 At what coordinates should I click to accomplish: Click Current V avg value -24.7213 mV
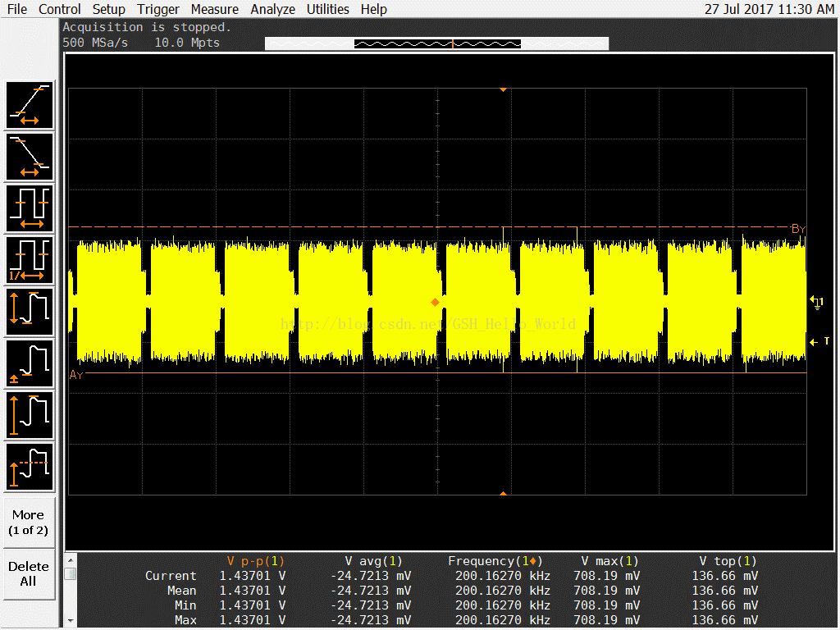click(371, 576)
